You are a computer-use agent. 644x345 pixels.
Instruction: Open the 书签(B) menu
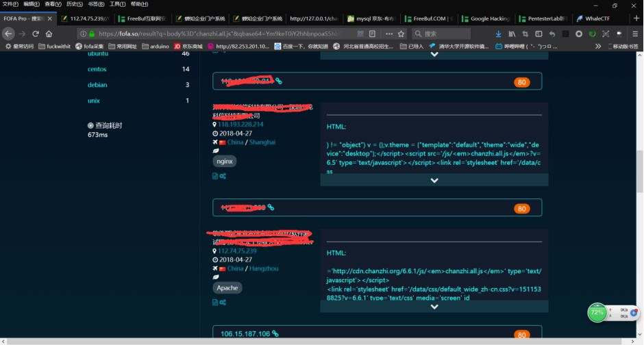[96, 4]
